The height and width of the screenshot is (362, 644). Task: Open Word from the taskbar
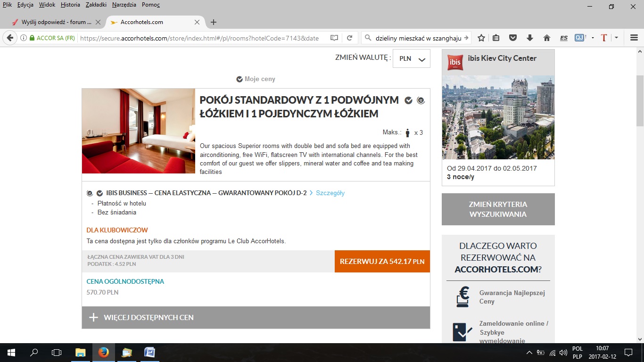pyautogui.click(x=149, y=353)
